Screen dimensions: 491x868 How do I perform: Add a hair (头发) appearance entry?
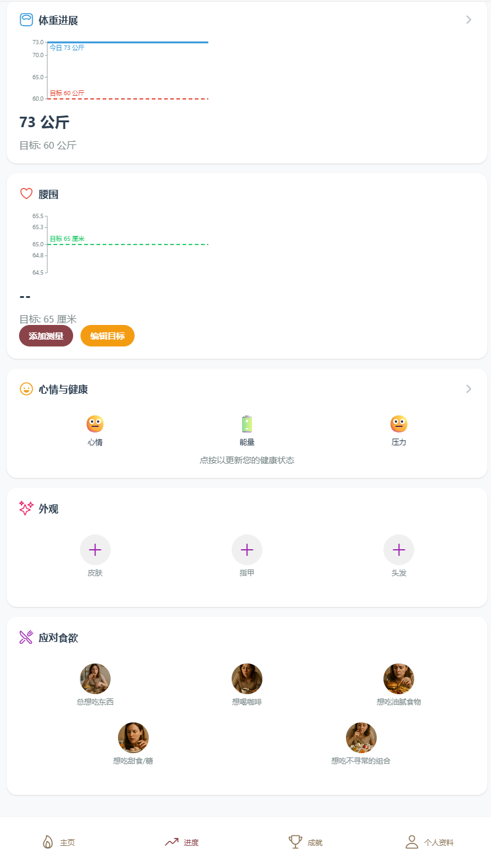pos(399,550)
